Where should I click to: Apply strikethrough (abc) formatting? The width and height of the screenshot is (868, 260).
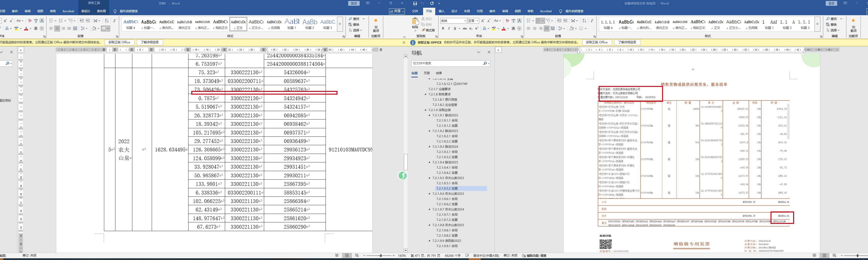[465, 29]
